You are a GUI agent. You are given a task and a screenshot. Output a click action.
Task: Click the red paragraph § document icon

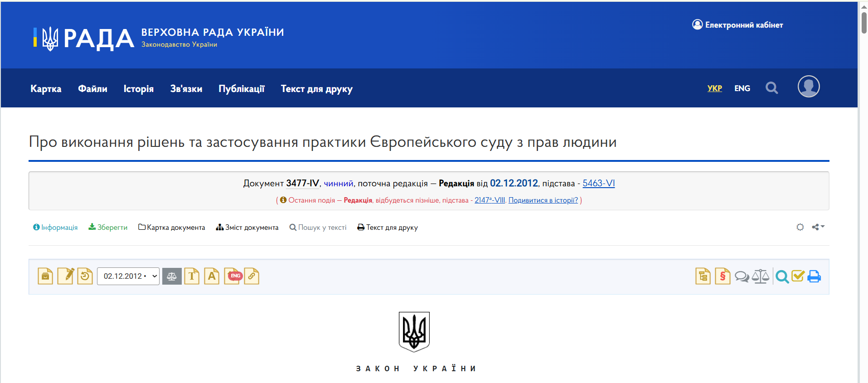pyautogui.click(x=723, y=276)
